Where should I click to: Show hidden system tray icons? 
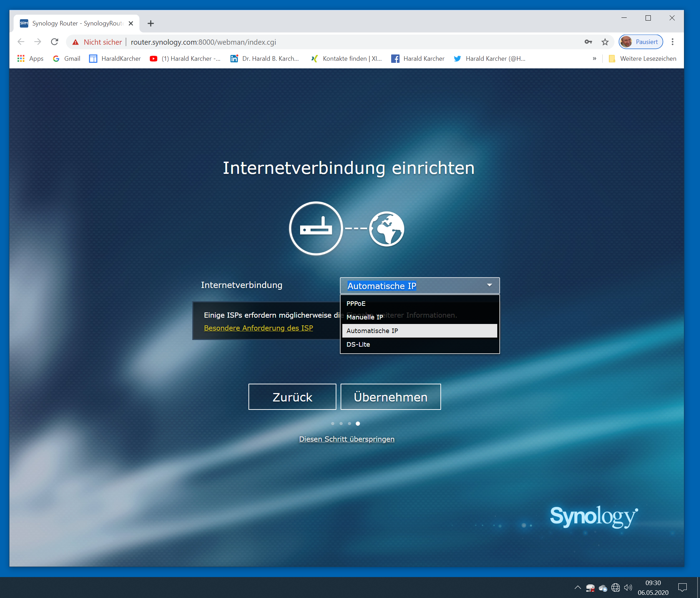(x=578, y=588)
